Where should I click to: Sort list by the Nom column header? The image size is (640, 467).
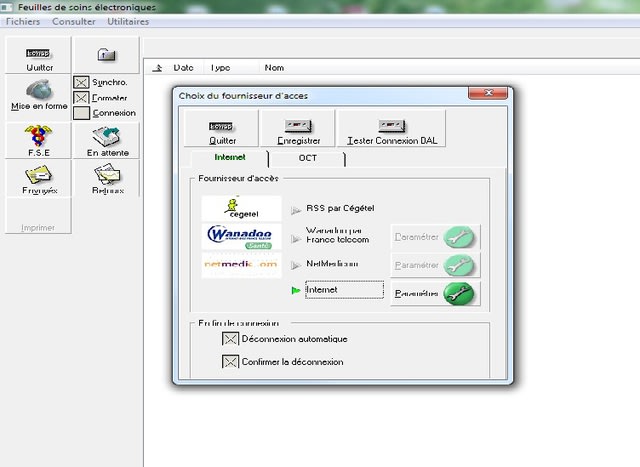click(x=274, y=68)
